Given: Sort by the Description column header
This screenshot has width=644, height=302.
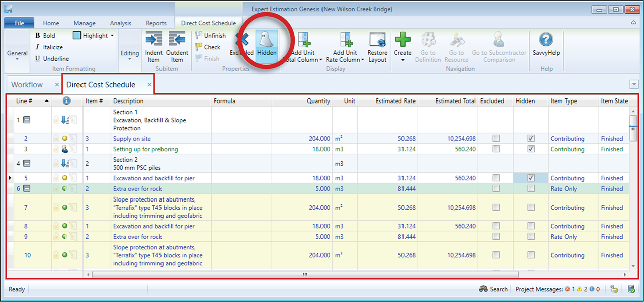Looking at the screenshot, I should [x=128, y=101].
